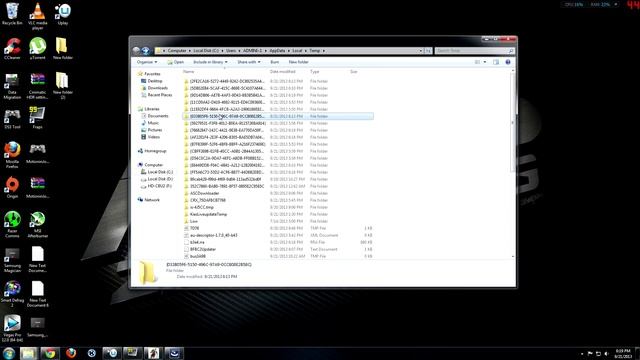Open the Razer Comms desktop icon

coord(12,224)
